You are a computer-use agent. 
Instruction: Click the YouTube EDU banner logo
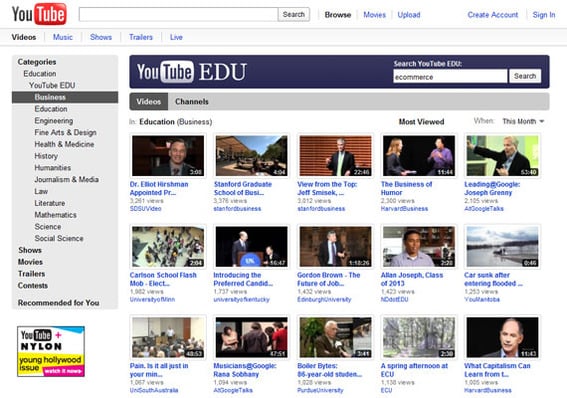pos(192,72)
